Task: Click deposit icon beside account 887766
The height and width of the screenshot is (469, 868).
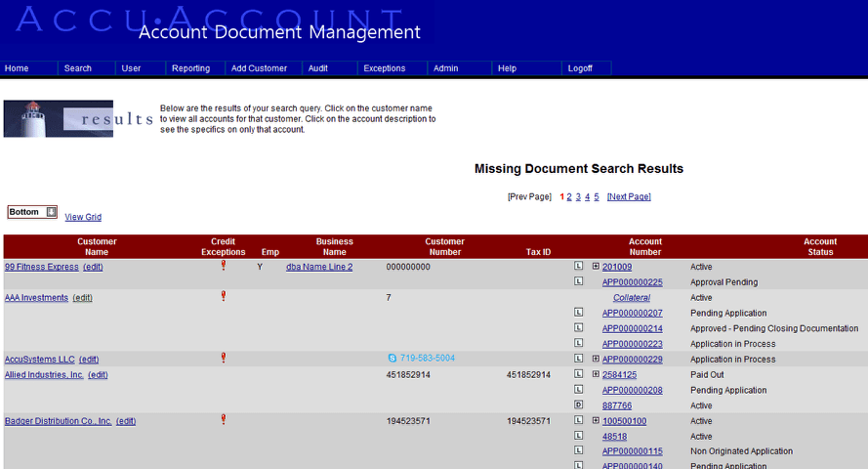Action: [x=578, y=405]
